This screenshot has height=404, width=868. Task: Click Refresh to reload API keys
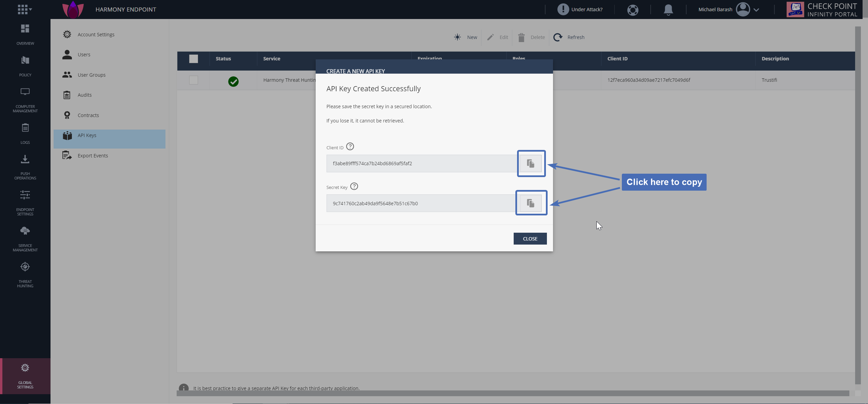(x=569, y=37)
